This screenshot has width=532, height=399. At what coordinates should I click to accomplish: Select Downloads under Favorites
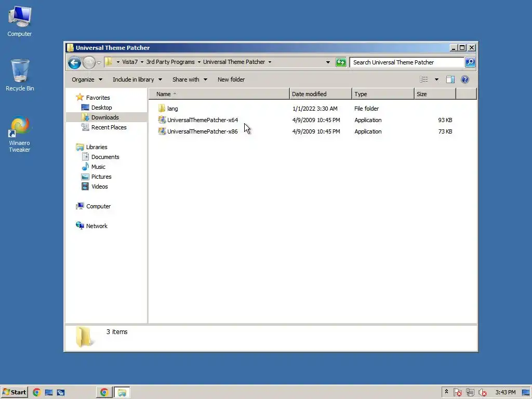100,117
